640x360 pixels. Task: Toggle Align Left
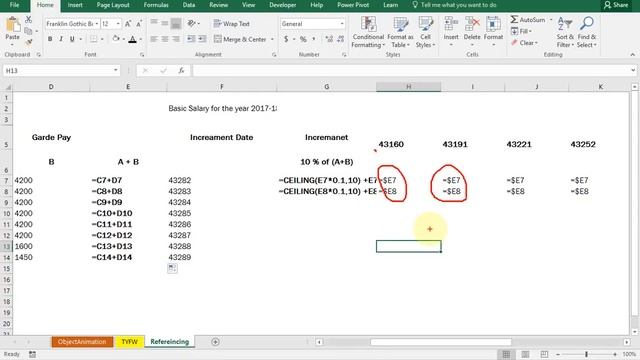[x=154, y=39]
